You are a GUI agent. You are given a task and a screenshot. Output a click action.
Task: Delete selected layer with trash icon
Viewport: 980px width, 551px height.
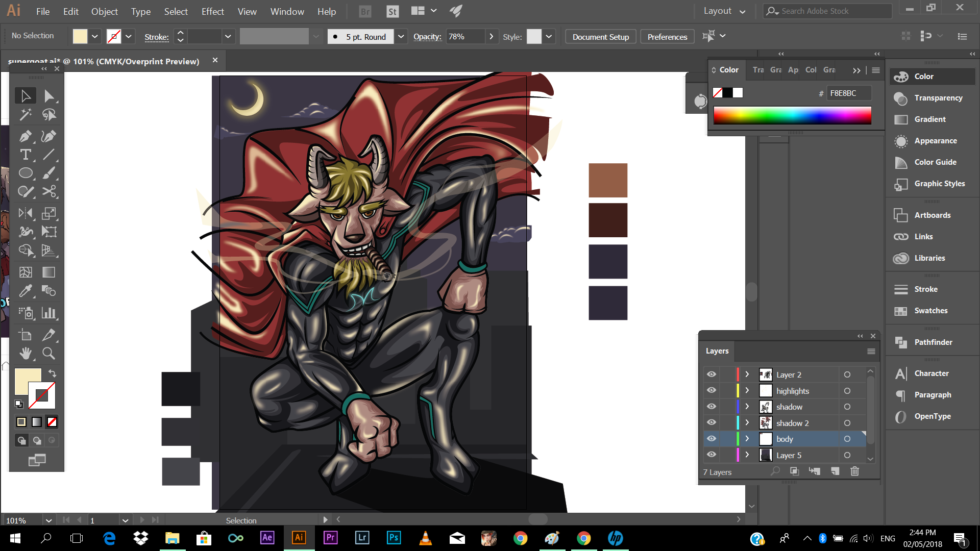(x=854, y=471)
